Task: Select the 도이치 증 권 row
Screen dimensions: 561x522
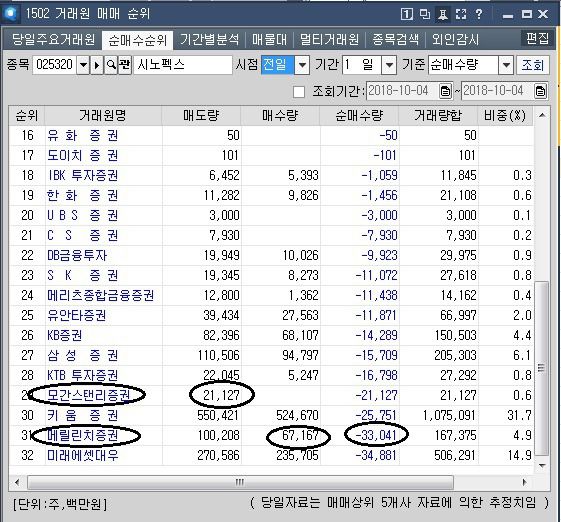Action: [x=271, y=156]
